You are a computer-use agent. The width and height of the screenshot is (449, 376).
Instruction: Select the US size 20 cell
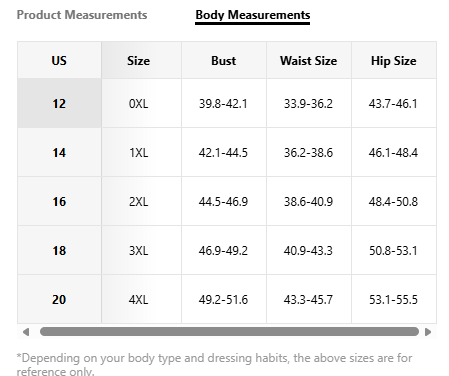point(59,299)
